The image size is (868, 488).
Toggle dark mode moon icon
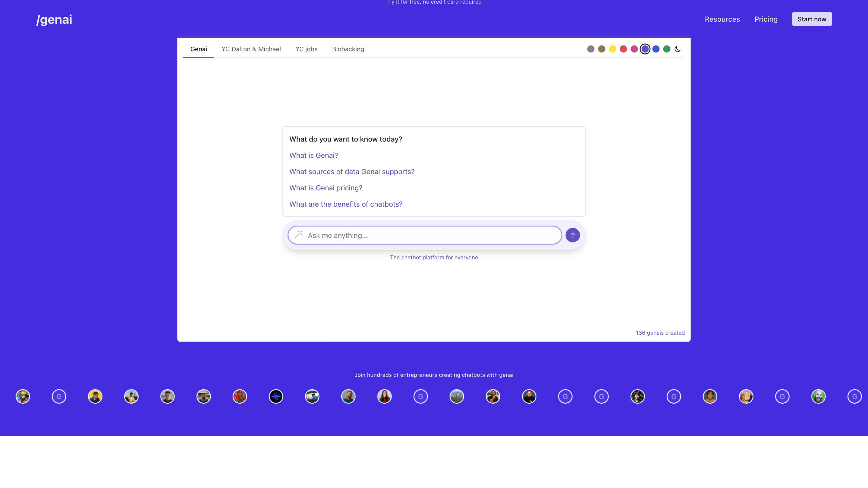(678, 49)
